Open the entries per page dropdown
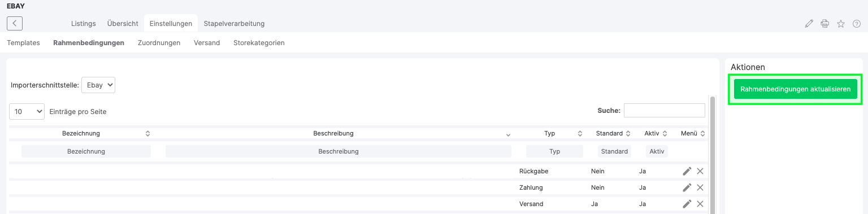Screen dimensions: 868x214 coord(27,112)
